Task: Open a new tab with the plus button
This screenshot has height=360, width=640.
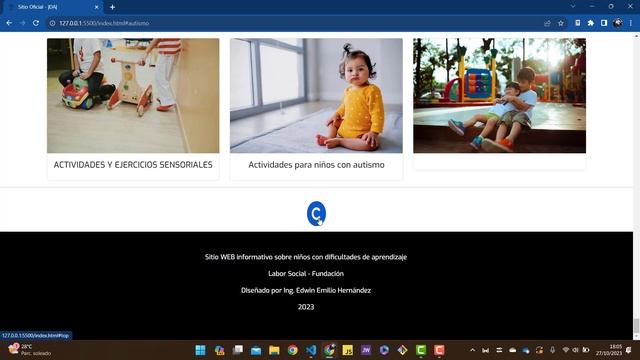Action: [x=112, y=7]
